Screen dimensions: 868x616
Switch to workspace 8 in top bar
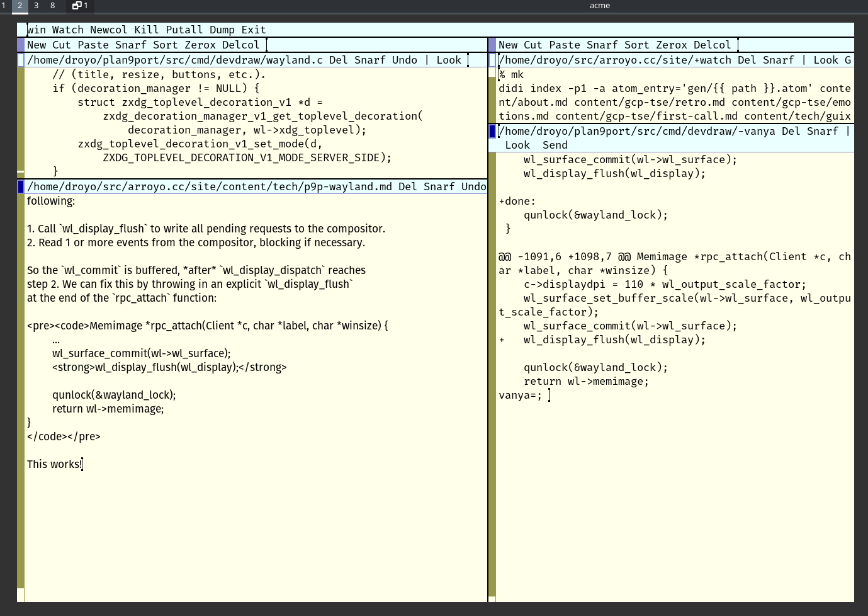tap(52, 6)
